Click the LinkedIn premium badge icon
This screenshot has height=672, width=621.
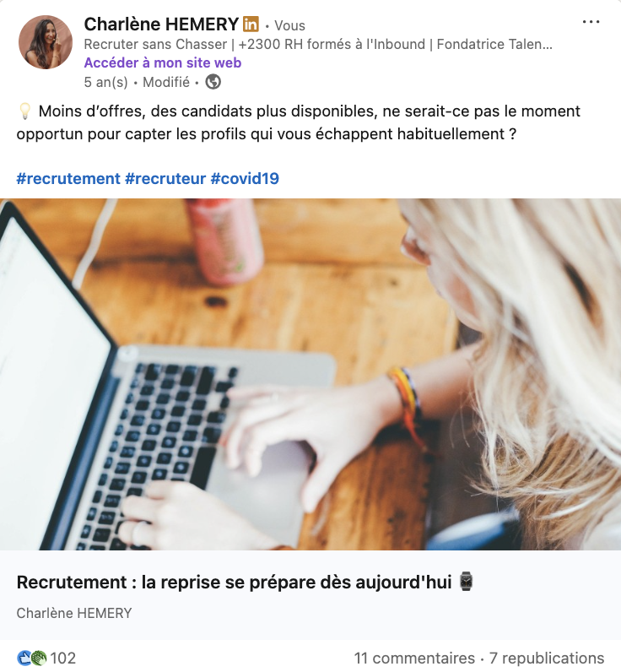[x=251, y=24]
